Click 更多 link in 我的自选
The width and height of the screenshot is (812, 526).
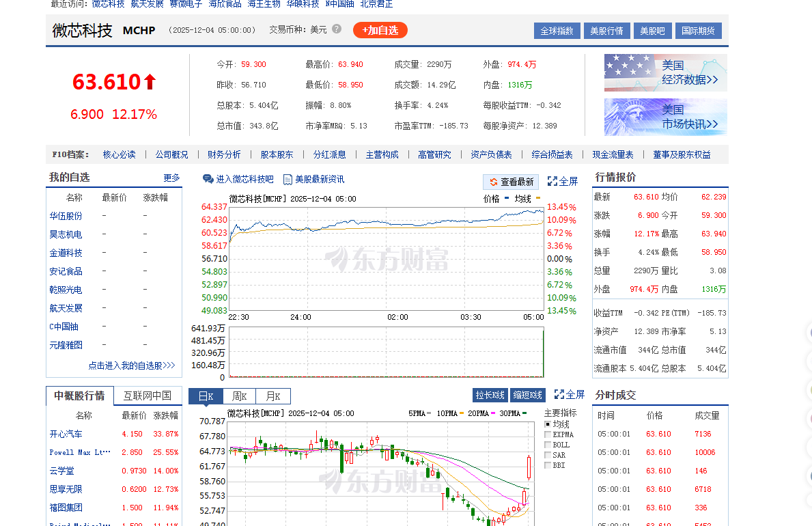171,178
